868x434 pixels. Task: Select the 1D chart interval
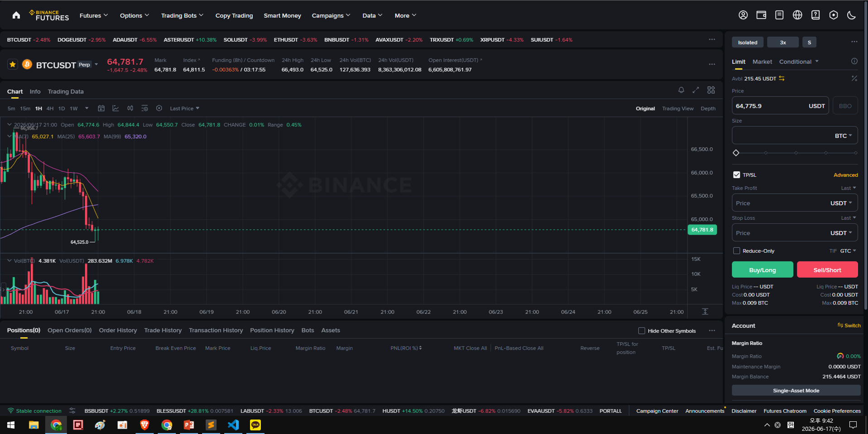pyautogui.click(x=62, y=109)
